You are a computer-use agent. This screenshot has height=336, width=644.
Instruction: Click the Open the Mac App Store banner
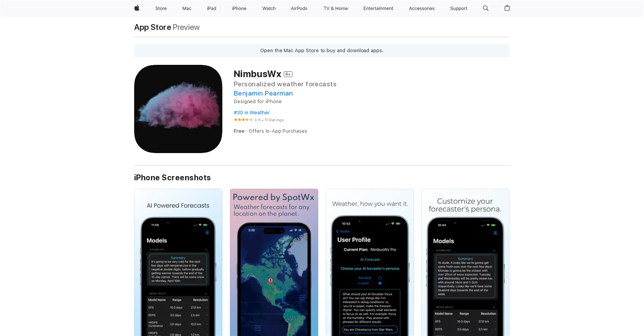[322, 51]
